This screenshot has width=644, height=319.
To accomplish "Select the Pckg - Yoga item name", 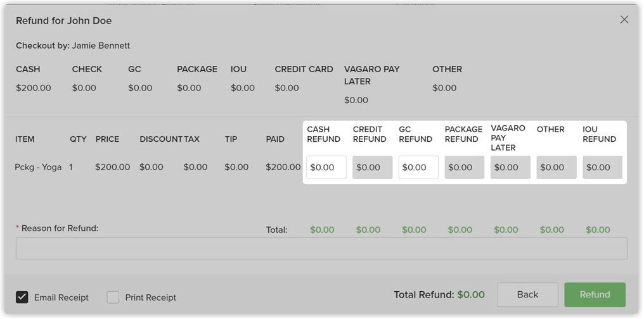I will click(x=38, y=167).
